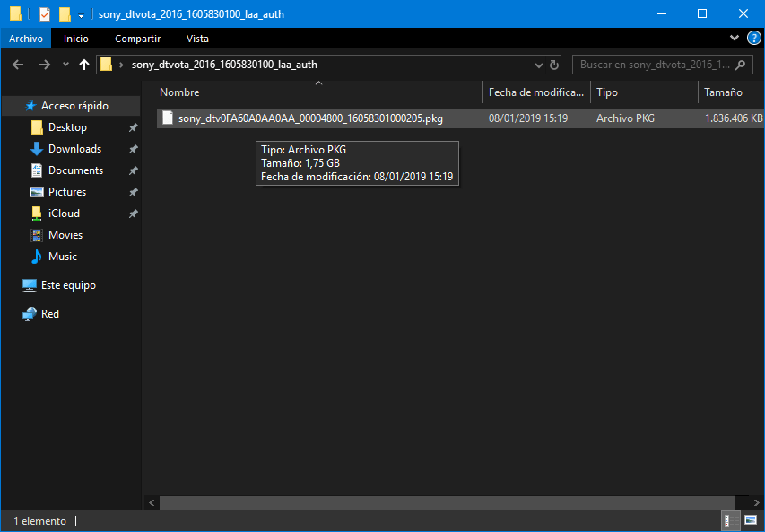Viewport: 765px width, 532px height.
Task: Switch to large icons view layout
Action: [x=749, y=521]
